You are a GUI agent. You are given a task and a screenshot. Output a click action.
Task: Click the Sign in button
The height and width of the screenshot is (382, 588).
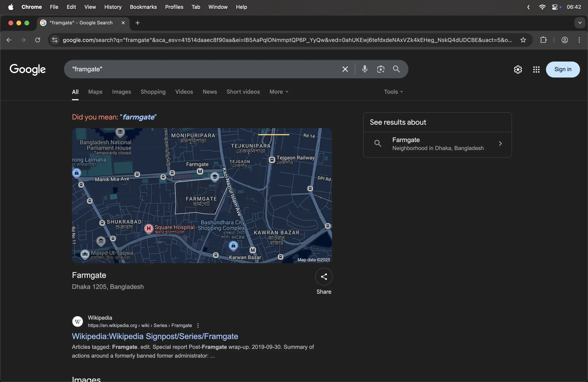coord(563,70)
